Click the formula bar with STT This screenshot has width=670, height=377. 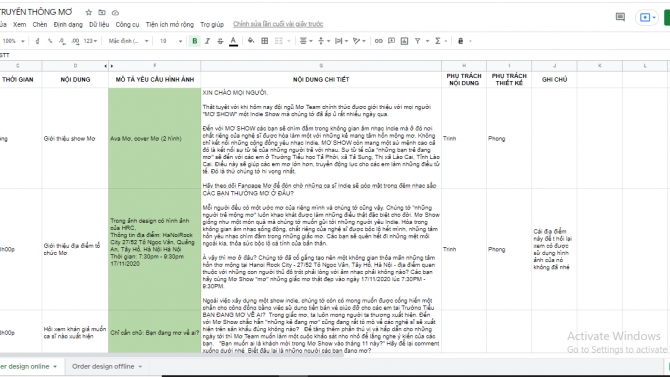click(335, 55)
